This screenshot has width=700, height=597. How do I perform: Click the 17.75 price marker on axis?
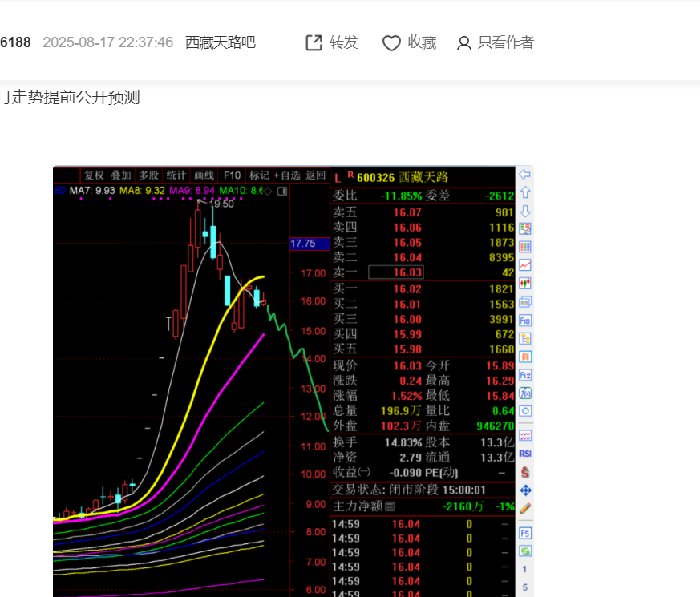click(x=310, y=244)
